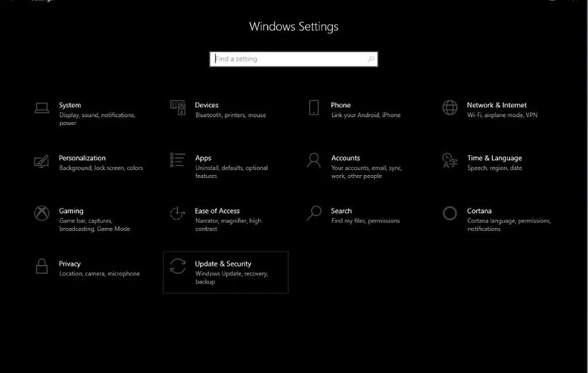The height and width of the screenshot is (373, 588).
Task: Open Personalization settings title
Action: 82,158
